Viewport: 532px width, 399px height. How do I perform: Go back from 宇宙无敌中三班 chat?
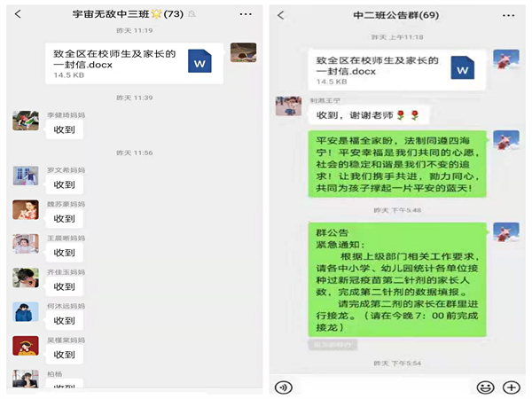[x=18, y=14]
